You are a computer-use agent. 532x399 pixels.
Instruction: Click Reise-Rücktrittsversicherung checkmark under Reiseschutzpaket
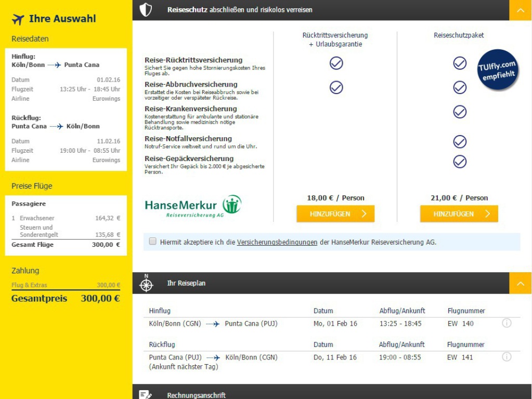pyautogui.click(x=460, y=63)
